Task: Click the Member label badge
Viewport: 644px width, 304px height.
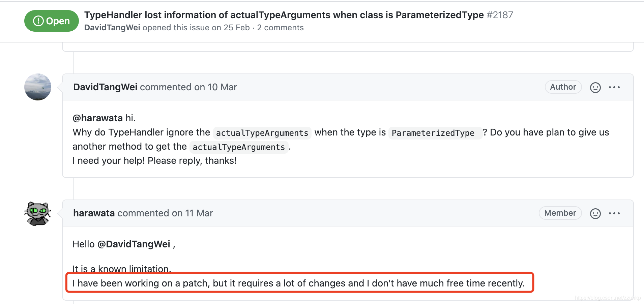Action: (560, 213)
